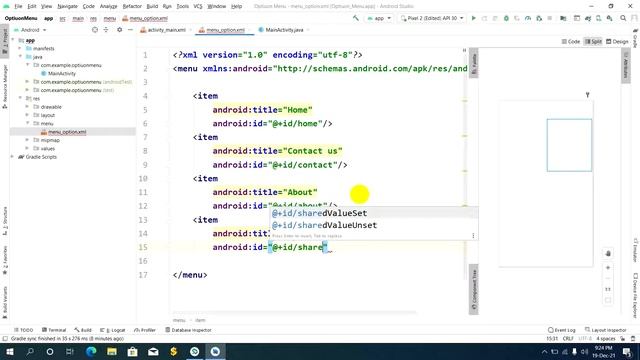Open the app run configuration dropdown
The image size is (640, 360).
(379, 18)
